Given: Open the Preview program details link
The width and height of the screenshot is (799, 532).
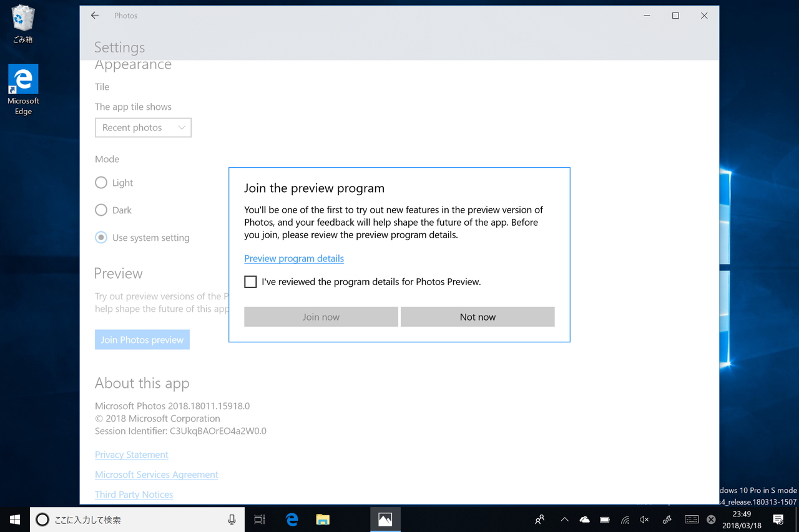Looking at the screenshot, I should [294, 258].
